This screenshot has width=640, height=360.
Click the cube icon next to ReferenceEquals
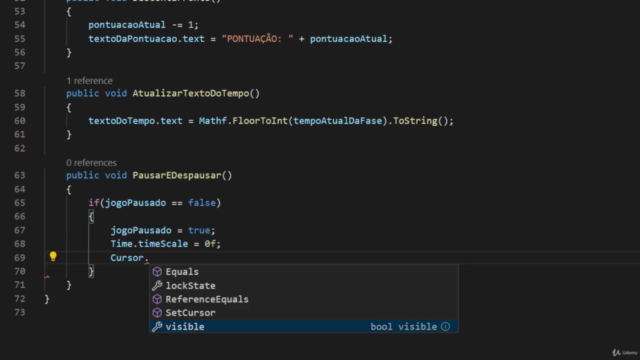[157, 299]
